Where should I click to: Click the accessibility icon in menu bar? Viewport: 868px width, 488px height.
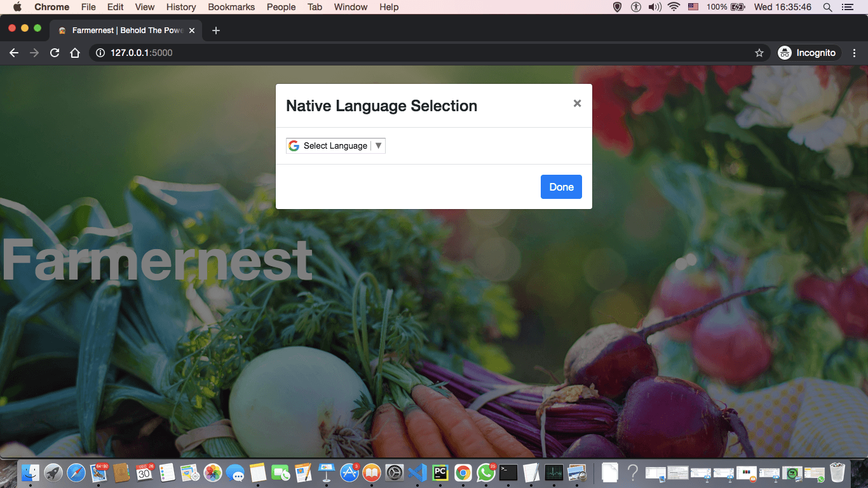pos(636,7)
